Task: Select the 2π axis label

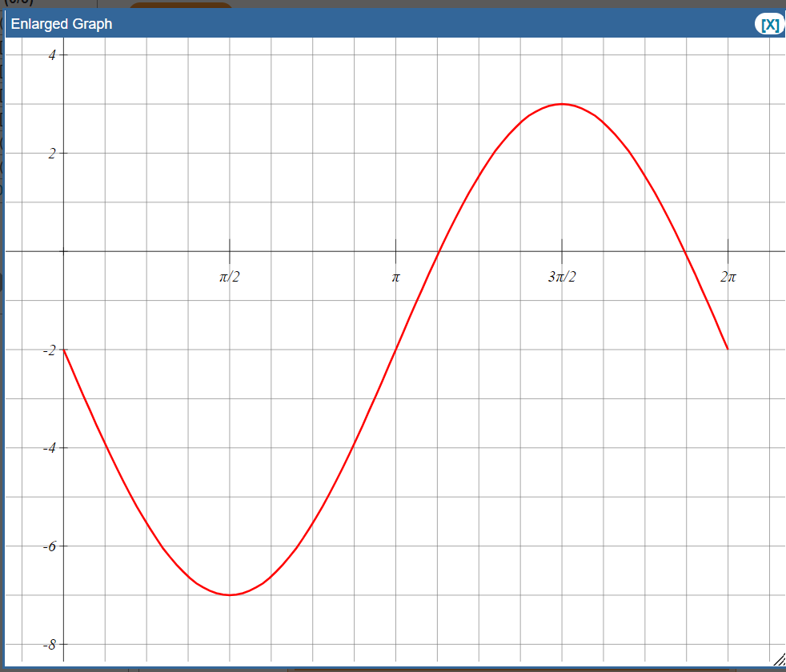Action: 728,276
